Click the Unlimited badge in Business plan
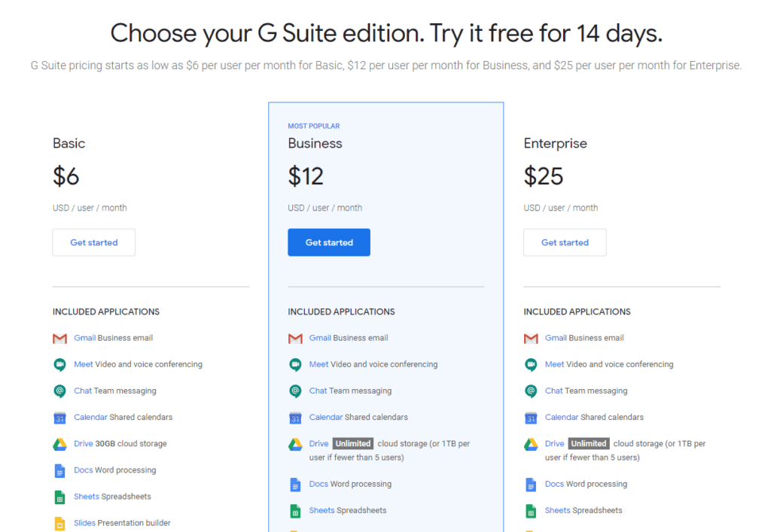This screenshot has height=532, width=771. [x=353, y=443]
